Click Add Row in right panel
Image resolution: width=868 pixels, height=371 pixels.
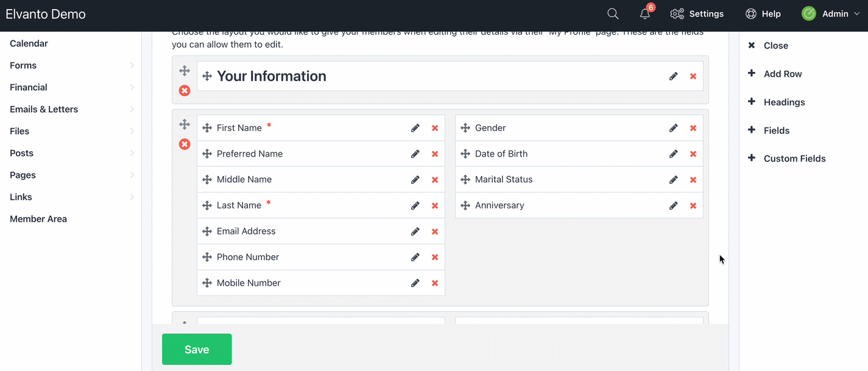point(783,74)
